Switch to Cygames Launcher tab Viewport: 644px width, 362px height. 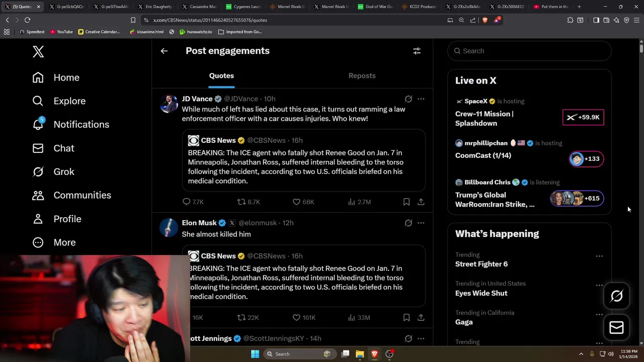[x=243, y=7]
